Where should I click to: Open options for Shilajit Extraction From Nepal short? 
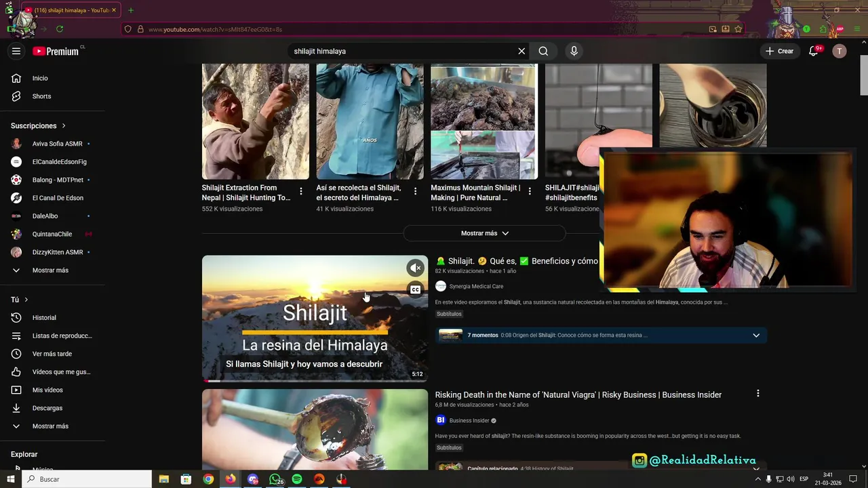coord(301,192)
